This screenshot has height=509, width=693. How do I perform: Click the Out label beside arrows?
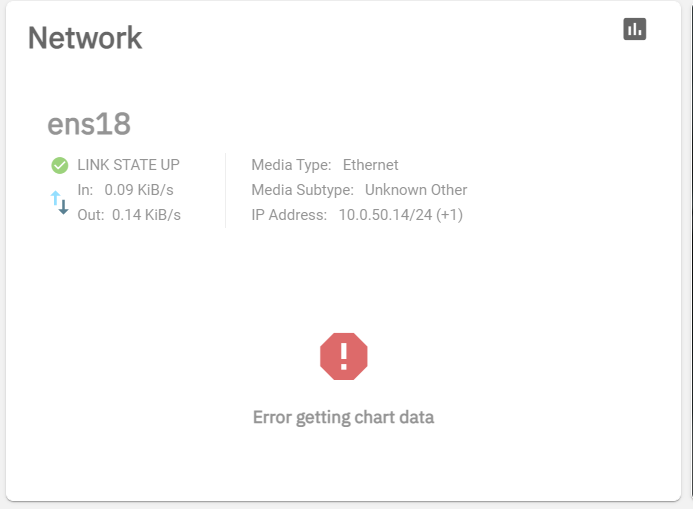[x=91, y=215]
